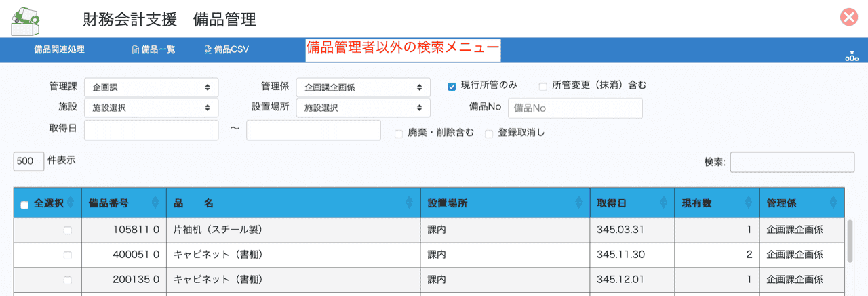Enable 所管変更（抹消）含む checkbox

tap(542, 86)
